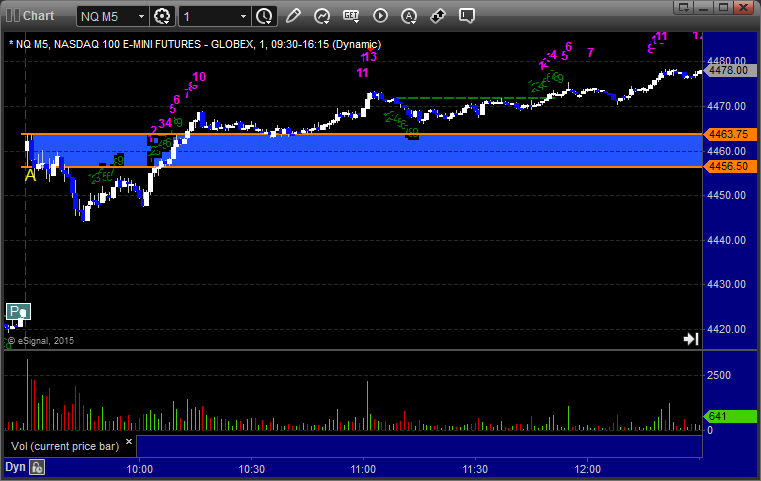Open the studies indicator menu
Viewport: 761px width, 481px height.
click(322, 16)
